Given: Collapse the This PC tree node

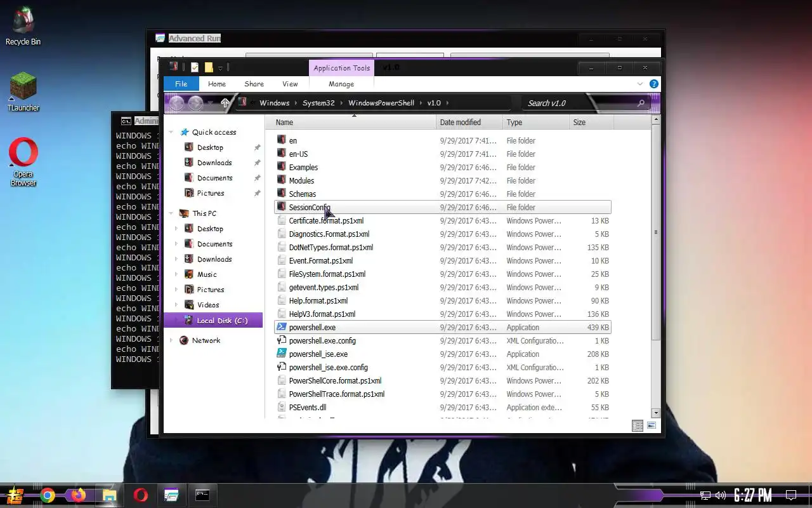Looking at the screenshot, I should point(171,213).
